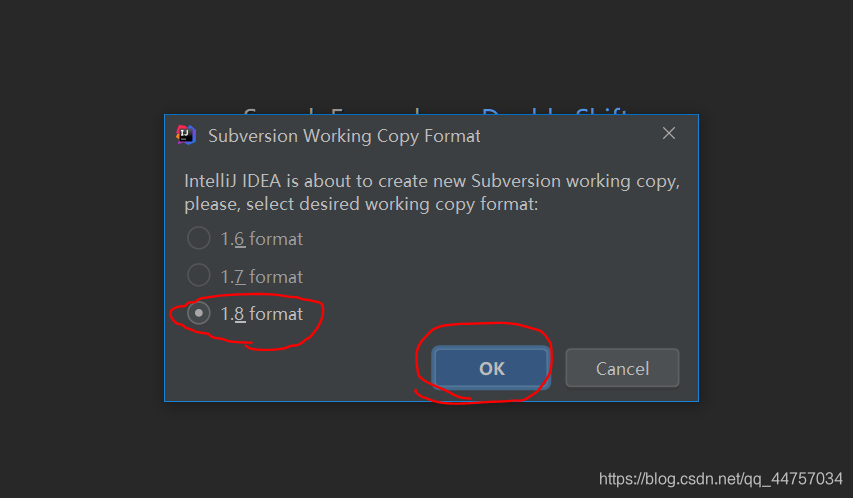853x498 pixels.
Task: Select the 1.6 format radio button
Action: coord(199,238)
